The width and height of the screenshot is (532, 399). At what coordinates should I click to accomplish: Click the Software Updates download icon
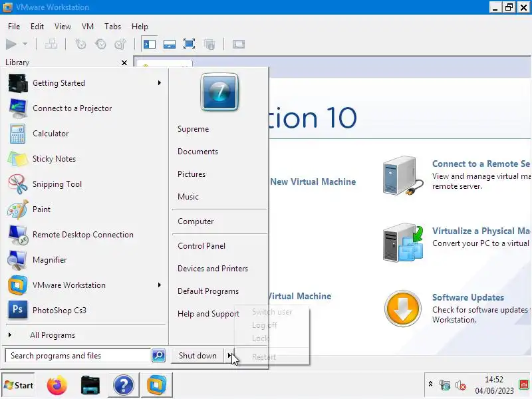pyautogui.click(x=403, y=309)
